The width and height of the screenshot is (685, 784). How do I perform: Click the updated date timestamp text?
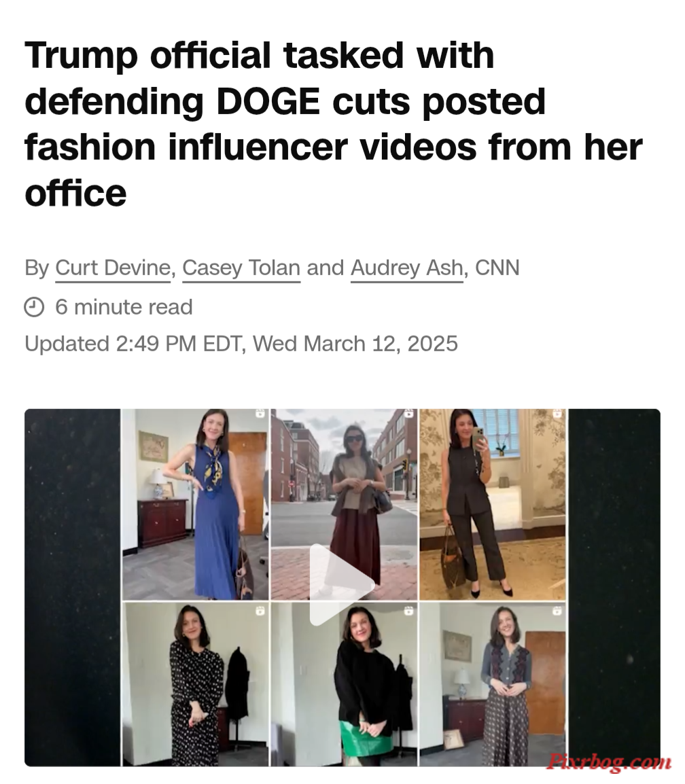click(241, 344)
